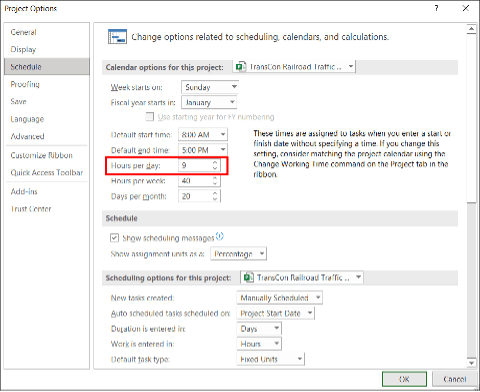
Task: Click the Hours per day field
Action: 199,165
